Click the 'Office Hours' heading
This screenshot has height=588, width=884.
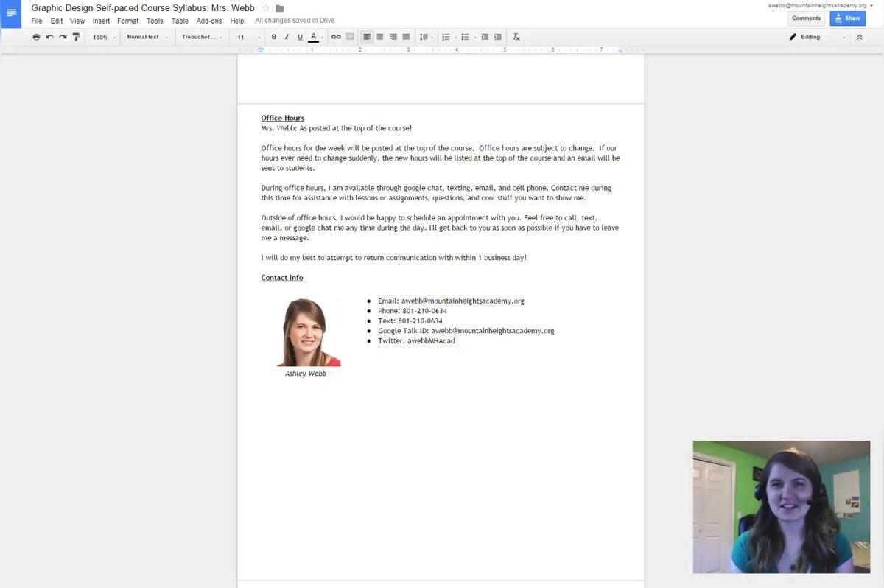(x=283, y=118)
